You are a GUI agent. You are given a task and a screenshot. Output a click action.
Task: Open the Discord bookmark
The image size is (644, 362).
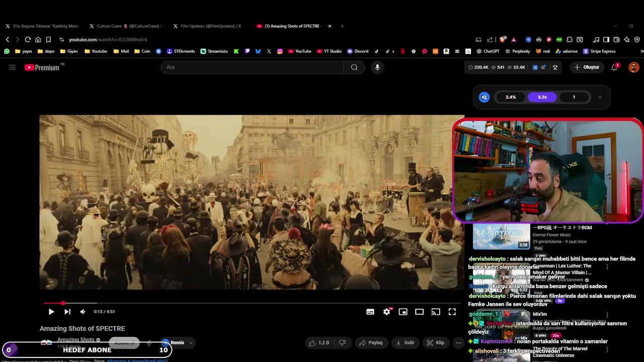[358, 51]
